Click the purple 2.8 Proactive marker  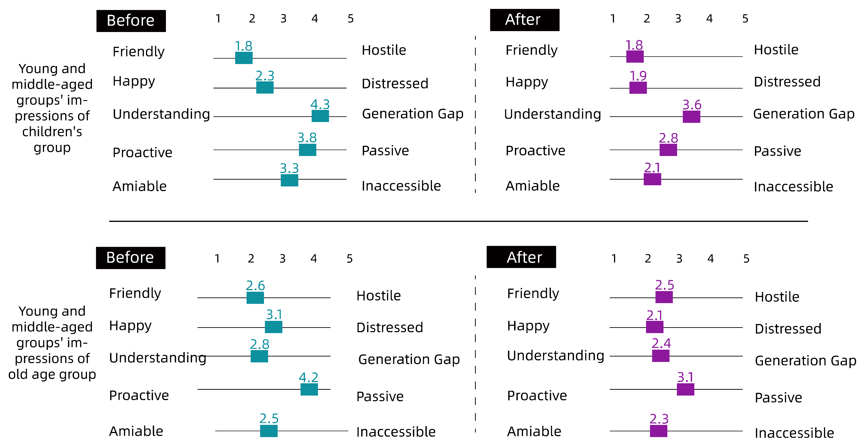tap(668, 150)
